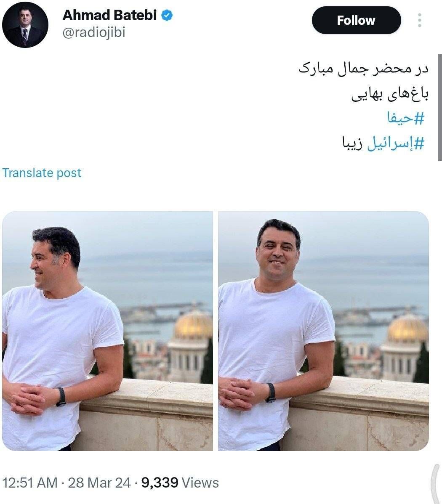Click the golden dome in left photo
442x504 pixels.
click(x=193, y=325)
